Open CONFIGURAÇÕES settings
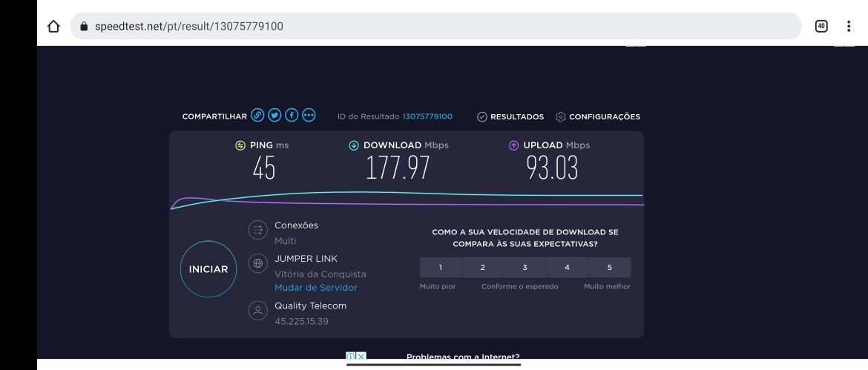The image size is (868, 370). click(x=598, y=116)
